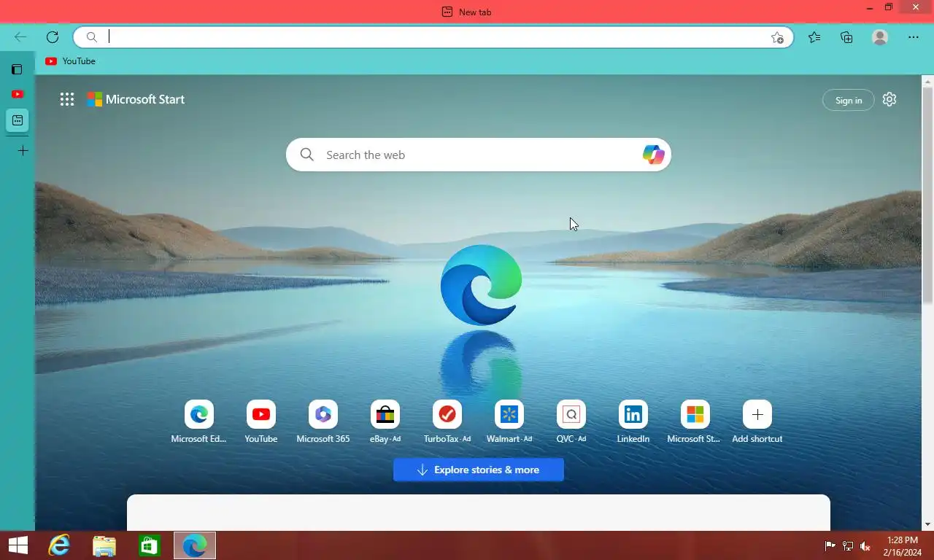Open the eBay shortcut tile
Screen dimensions: 934x560
pos(385,422)
